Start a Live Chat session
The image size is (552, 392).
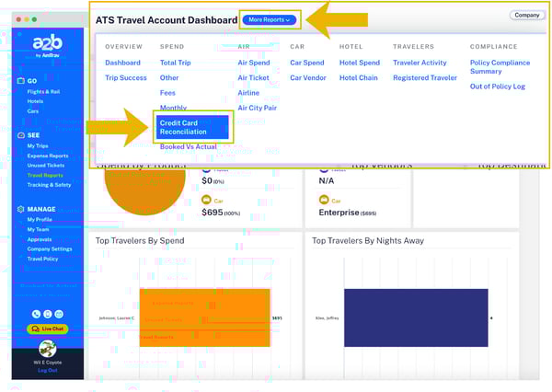pos(47,329)
